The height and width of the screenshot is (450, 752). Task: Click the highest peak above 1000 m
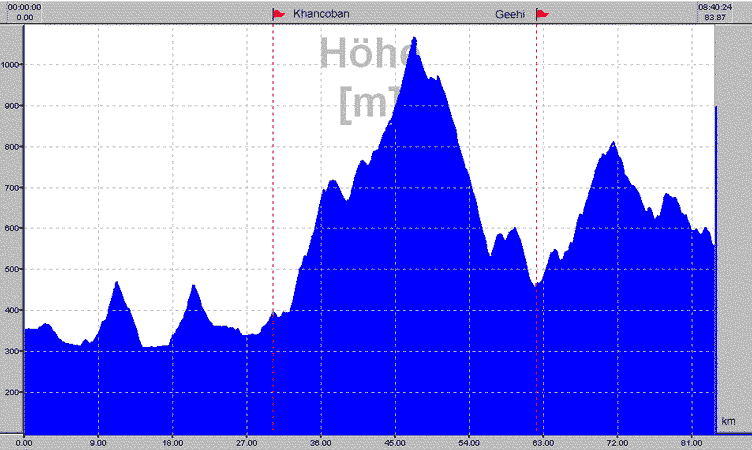pos(414,39)
